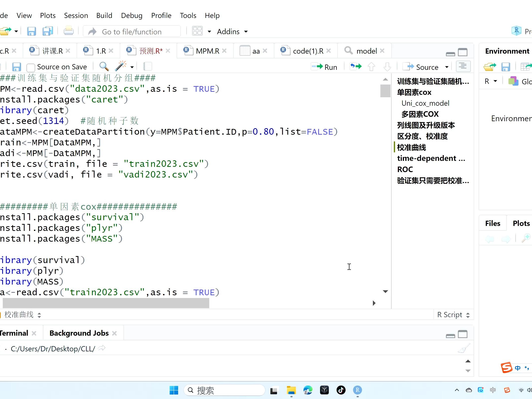Toggle document outline icon
The image size is (532, 399).
coord(463,67)
